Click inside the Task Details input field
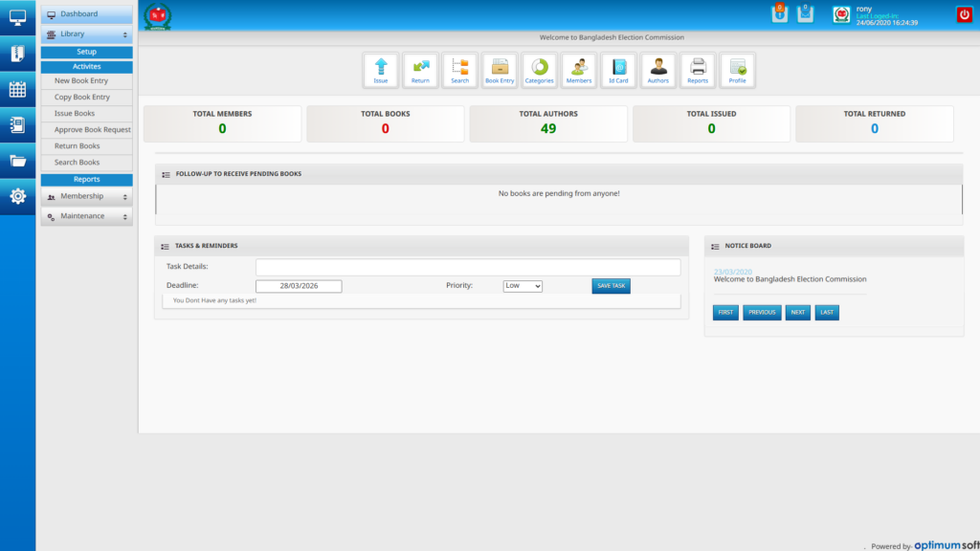Screen dimensions: 980x551 (467, 267)
